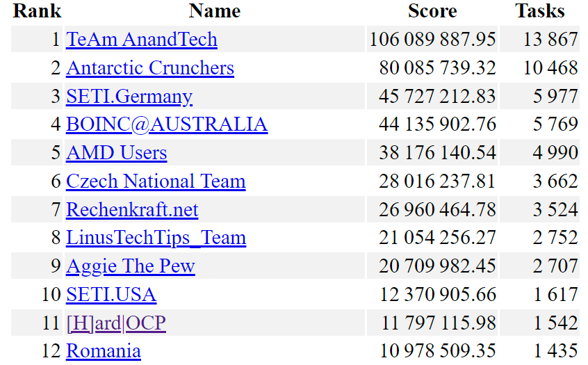588x365 pixels.
Task: Click the Antarctic Crunchers link
Action: pyautogui.click(x=150, y=68)
